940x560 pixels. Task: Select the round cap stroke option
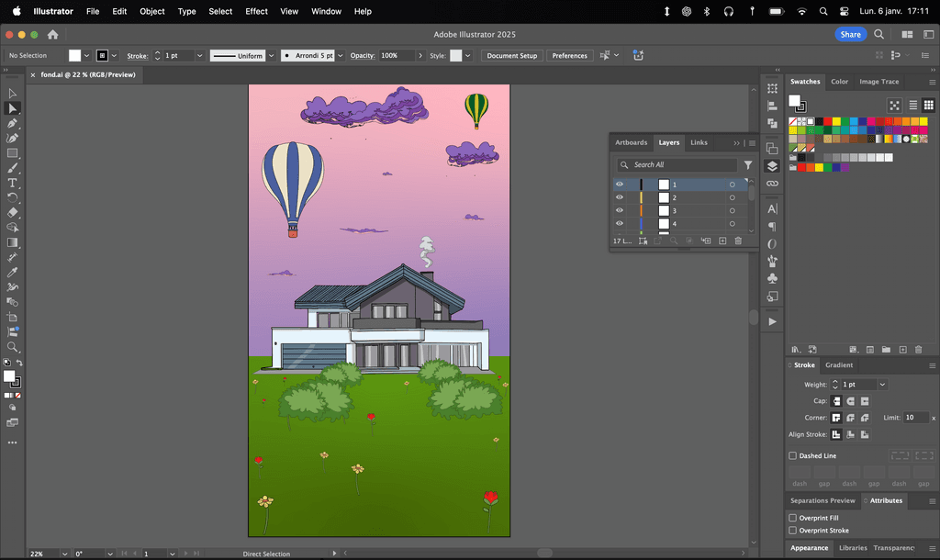851,401
